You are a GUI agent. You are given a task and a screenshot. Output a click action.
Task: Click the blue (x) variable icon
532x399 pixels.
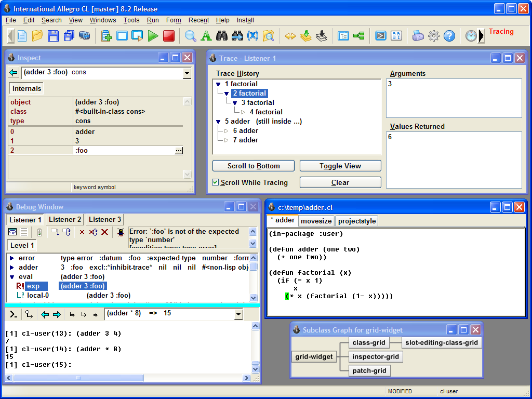click(253, 36)
